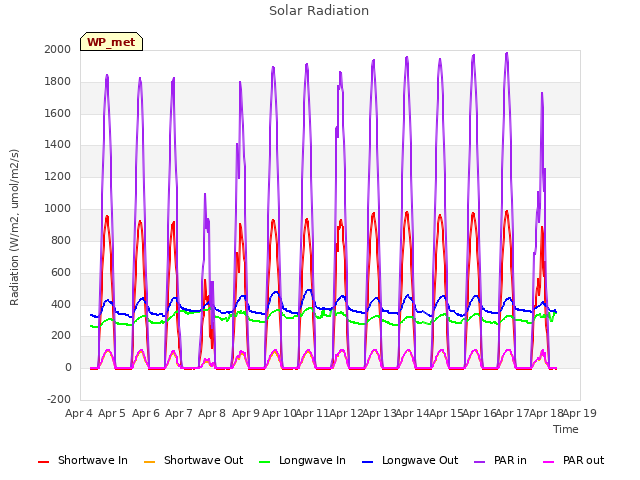Image resolution: width=640 pixels, height=480 pixels.
Task: Click the Apr 4 x-axis label
Action: coord(79,413)
